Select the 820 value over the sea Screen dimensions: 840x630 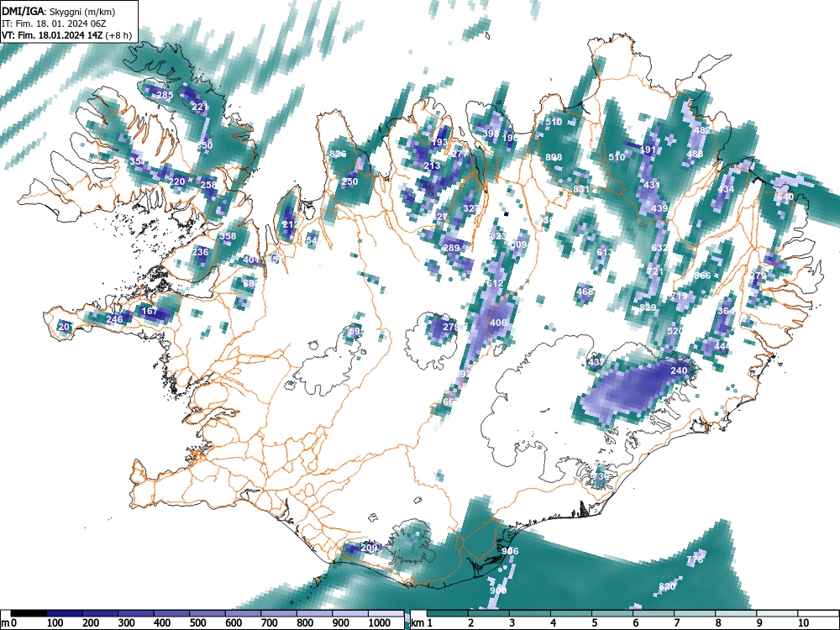click(x=667, y=586)
